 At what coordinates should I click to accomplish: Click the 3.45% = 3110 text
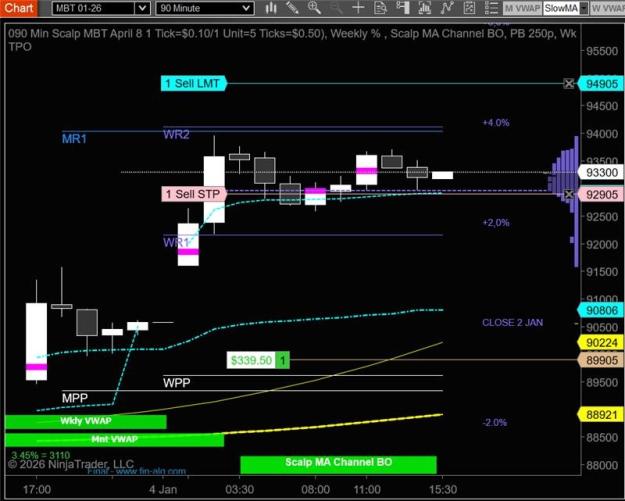click(40, 455)
